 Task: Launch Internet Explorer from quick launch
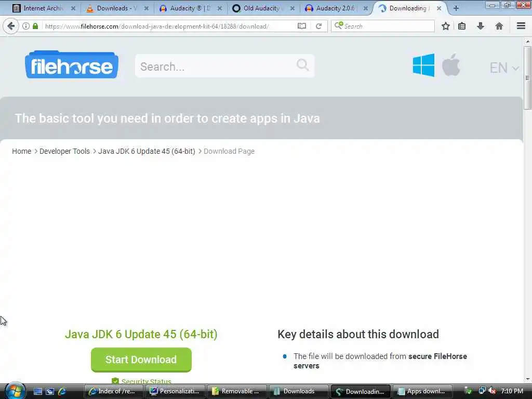[62, 391]
